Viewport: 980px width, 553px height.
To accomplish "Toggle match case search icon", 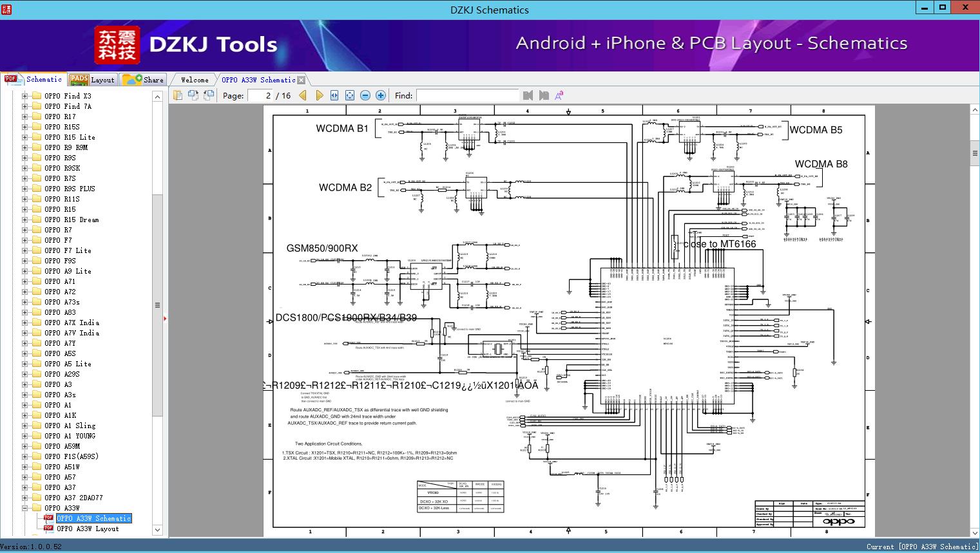I will point(559,95).
